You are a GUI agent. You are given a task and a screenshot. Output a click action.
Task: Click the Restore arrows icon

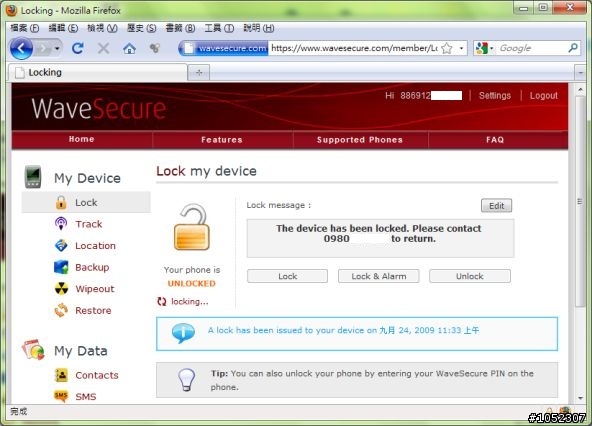tap(61, 310)
